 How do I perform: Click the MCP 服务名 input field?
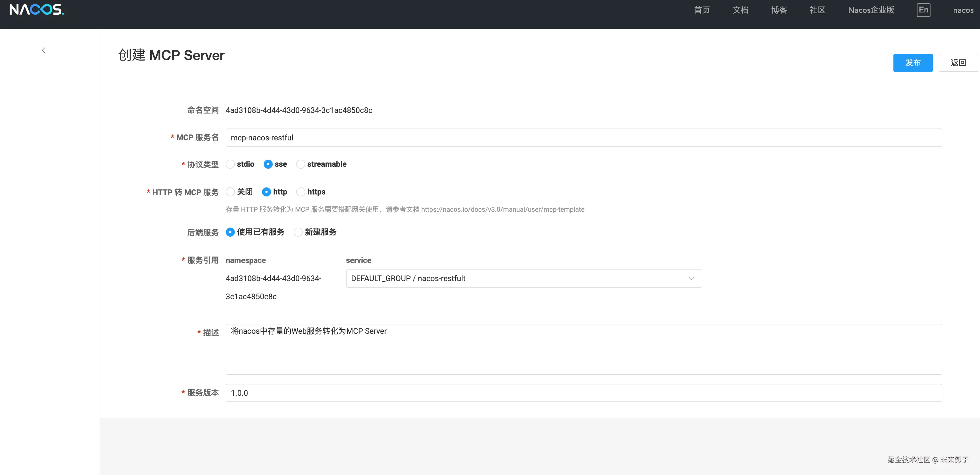[584, 138]
